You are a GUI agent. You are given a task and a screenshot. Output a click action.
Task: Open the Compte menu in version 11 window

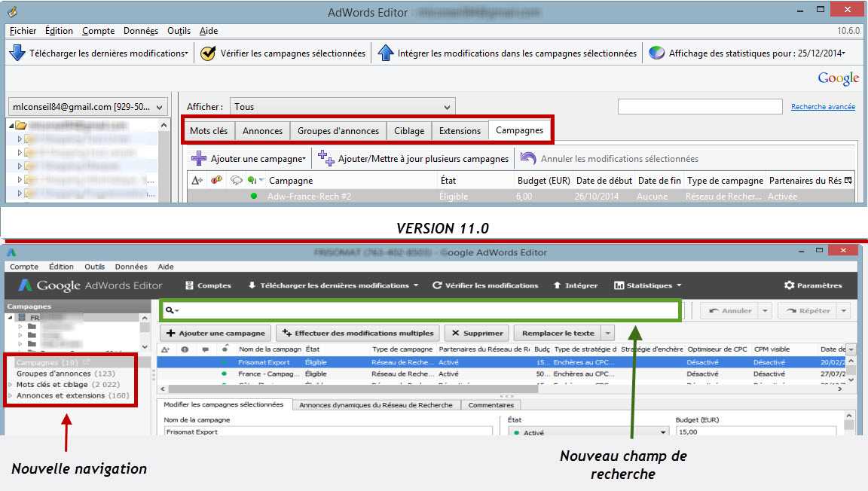click(x=24, y=267)
